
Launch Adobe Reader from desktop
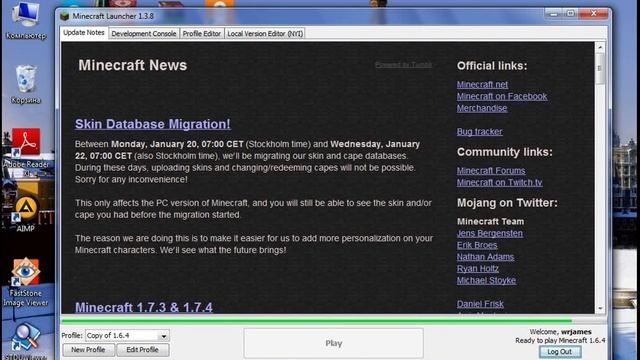(x=26, y=152)
